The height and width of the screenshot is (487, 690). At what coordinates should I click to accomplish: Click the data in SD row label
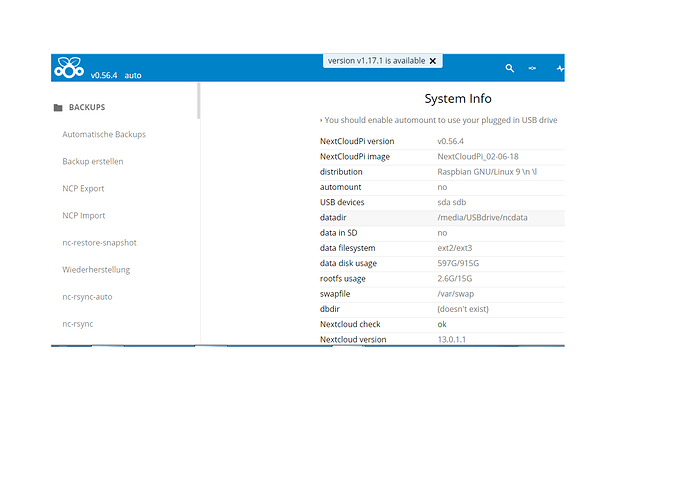click(x=338, y=233)
